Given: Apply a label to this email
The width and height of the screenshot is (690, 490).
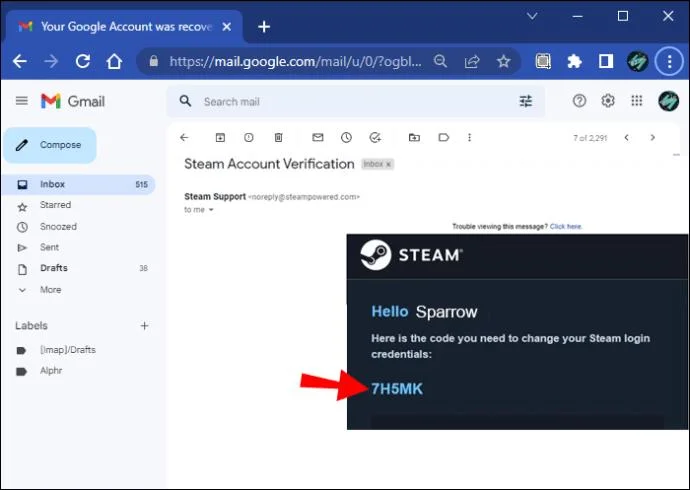Looking at the screenshot, I should pos(444,138).
